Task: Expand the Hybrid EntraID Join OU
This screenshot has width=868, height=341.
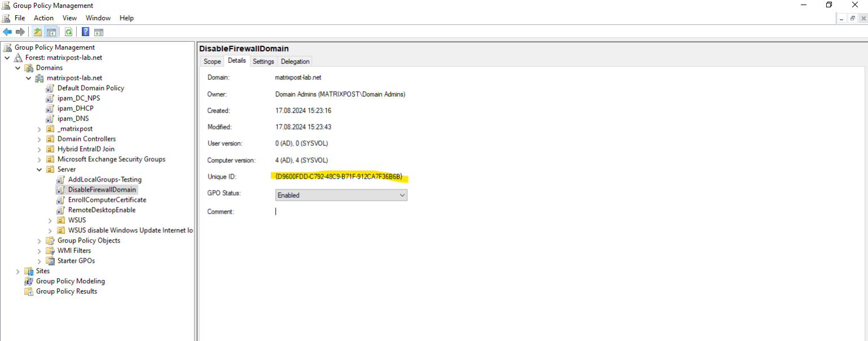Action: [40, 149]
